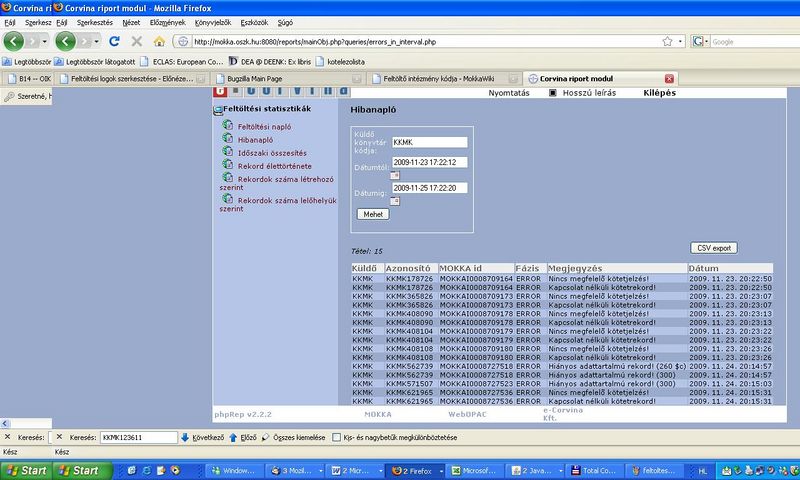The width and height of the screenshot is (800, 480).
Task: Click the browser Home icon
Action: 158,41
